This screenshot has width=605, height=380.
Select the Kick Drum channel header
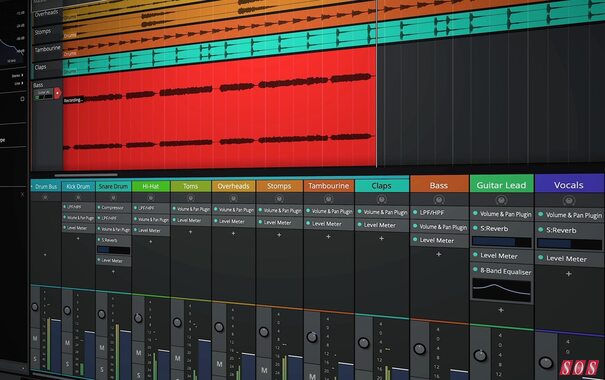click(78, 186)
